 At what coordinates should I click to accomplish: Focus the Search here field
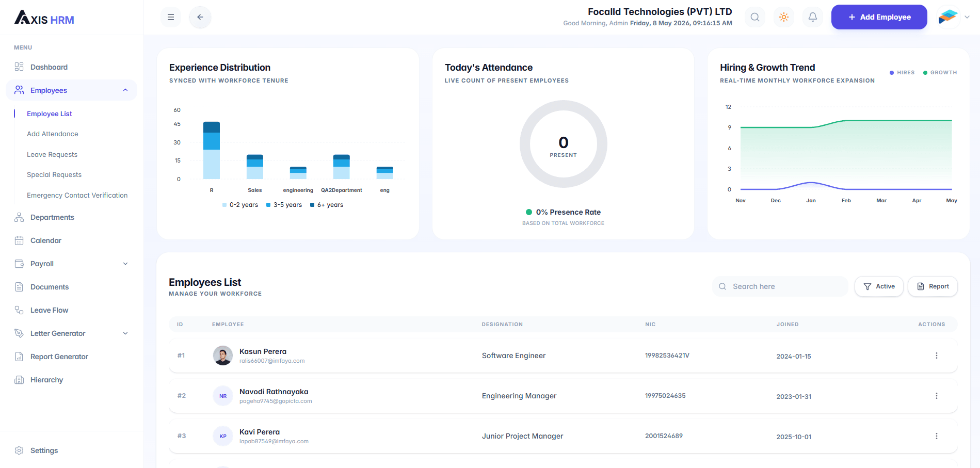coord(780,286)
